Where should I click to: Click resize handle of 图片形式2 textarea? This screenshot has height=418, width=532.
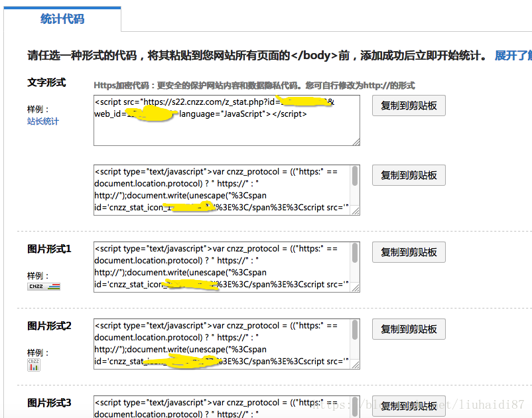[356, 365]
